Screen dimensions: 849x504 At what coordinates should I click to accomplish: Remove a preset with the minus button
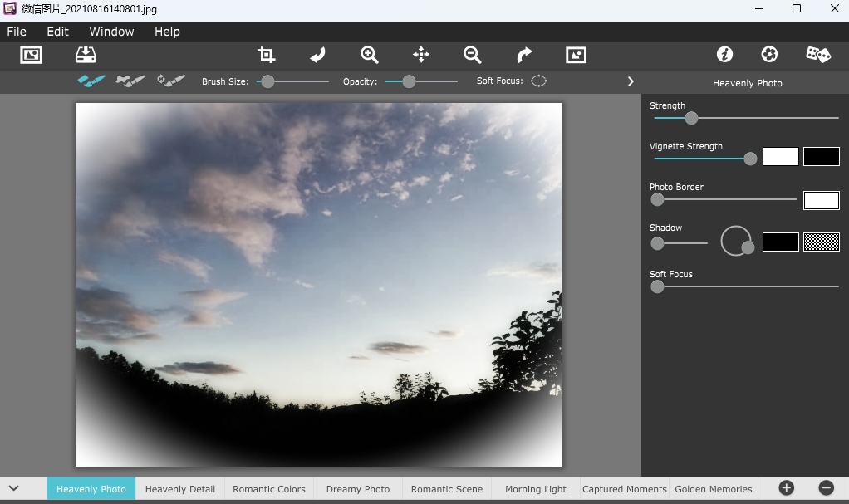click(826, 488)
